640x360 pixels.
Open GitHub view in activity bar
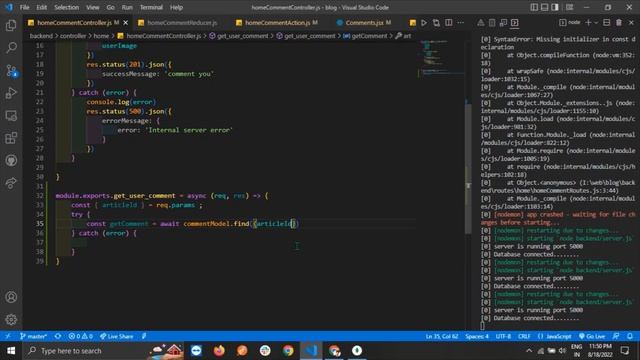click(11, 160)
